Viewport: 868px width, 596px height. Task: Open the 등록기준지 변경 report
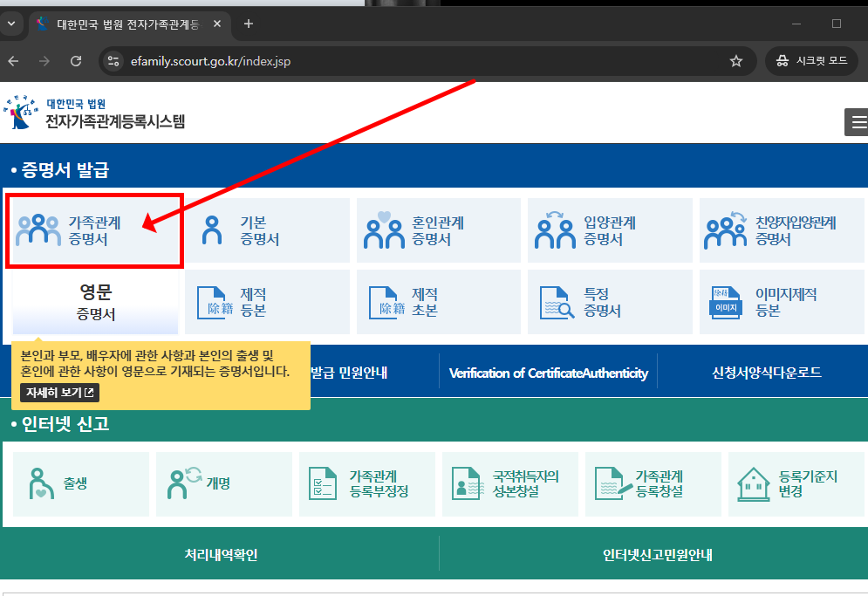(x=796, y=484)
